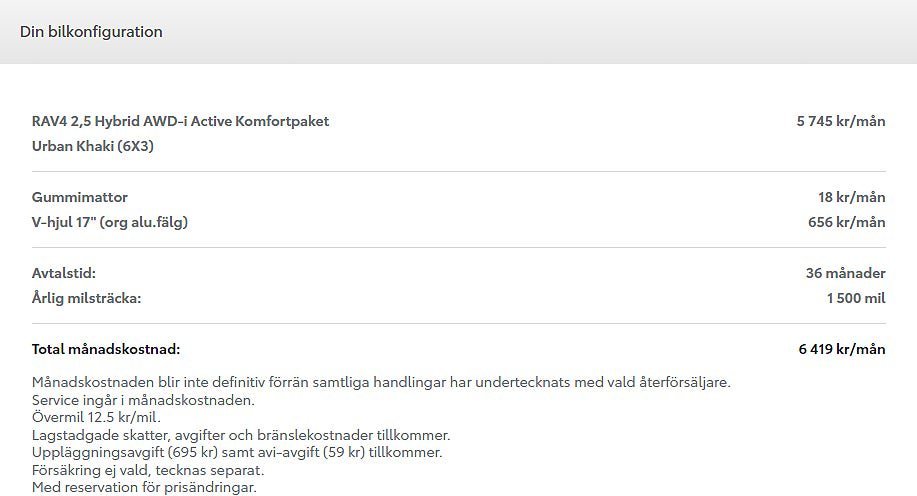Select the V-hjul 17" accessory label

click(110, 223)
